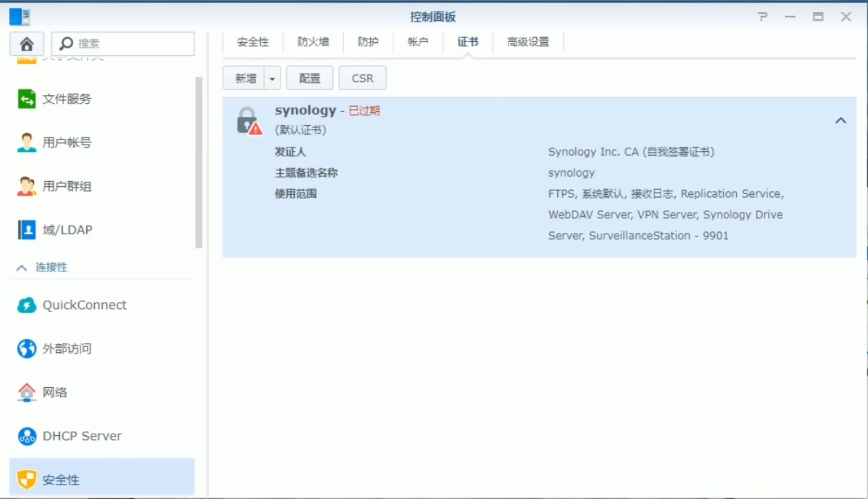Open 外部访问 via its globe icon
The width and height of the screenshot is (868, 499).
26,349
